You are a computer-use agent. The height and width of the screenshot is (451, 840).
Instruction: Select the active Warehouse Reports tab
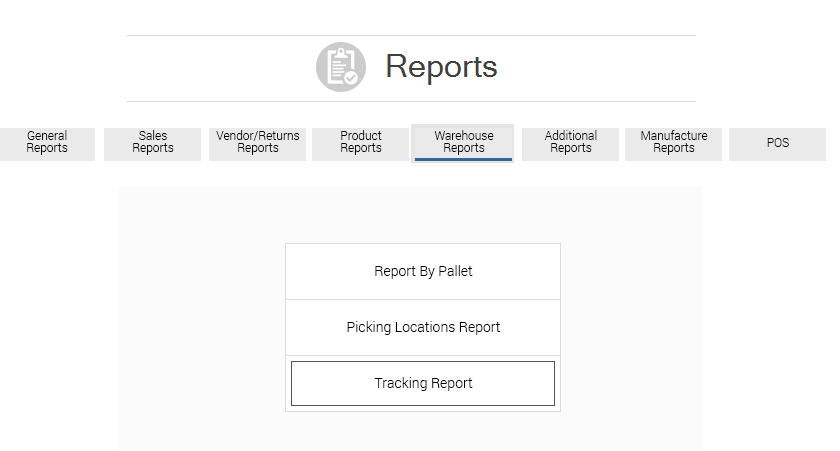pyautogui.click(x=464, y=142)
